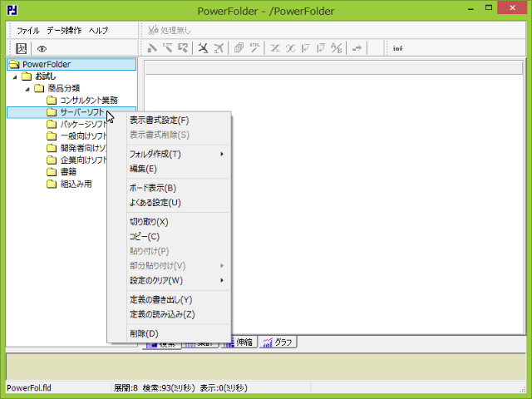Click the HTML pencil toolbar icon
This screenshot has height=399, width=532.
point(254,48)
